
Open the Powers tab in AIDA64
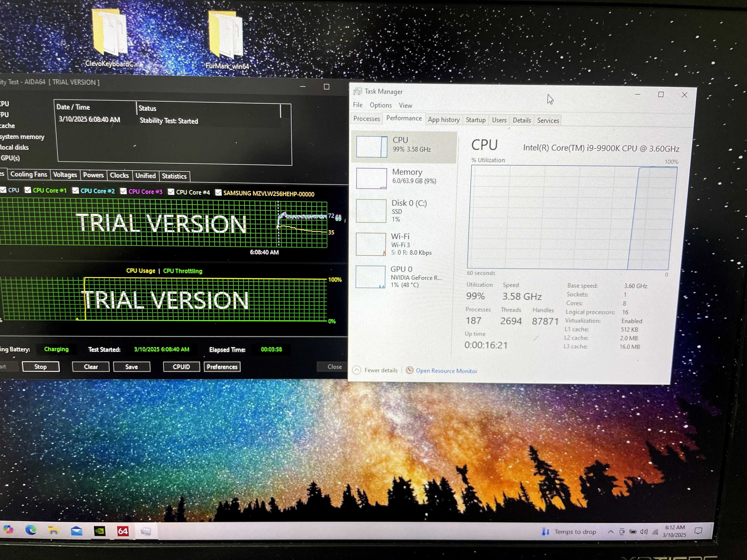coord(94,175)
